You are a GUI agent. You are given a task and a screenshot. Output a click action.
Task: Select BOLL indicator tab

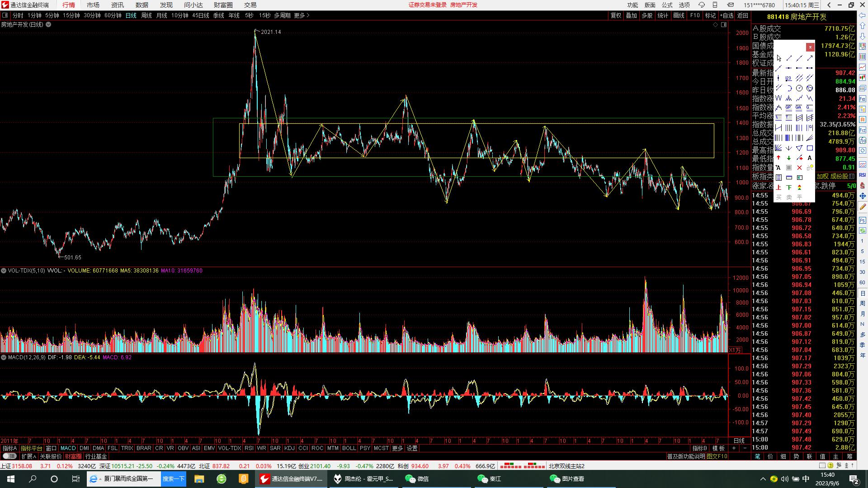349,448
